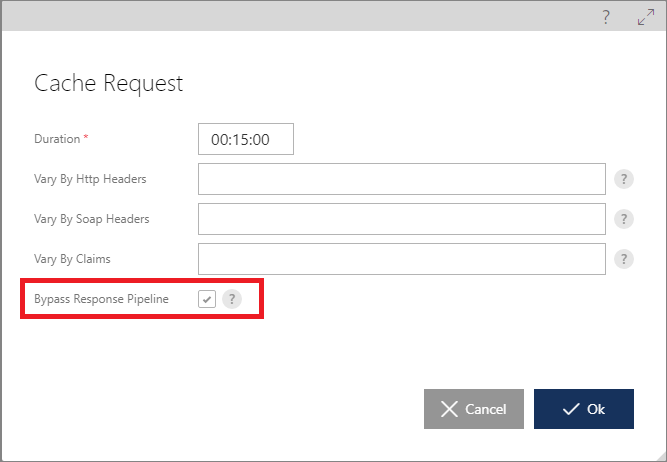Show help for Vary By Soap Headers
Screen dimensions: 667x462
(624, 219)
